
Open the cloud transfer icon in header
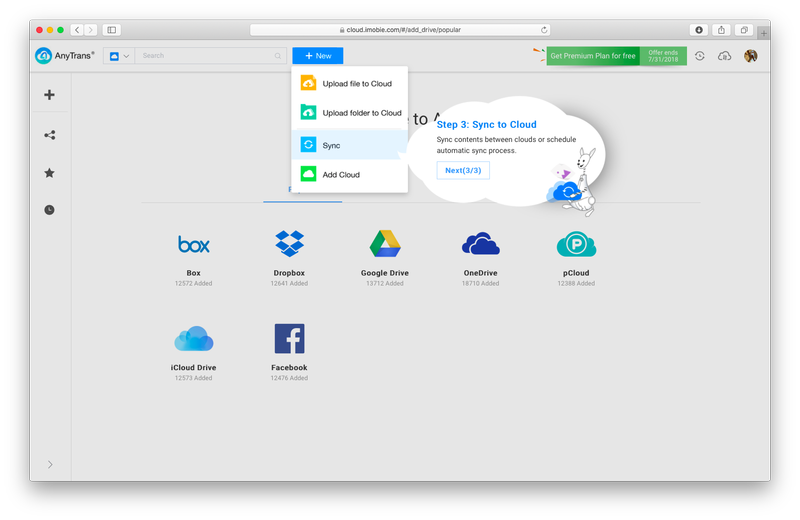coord(724,56)
